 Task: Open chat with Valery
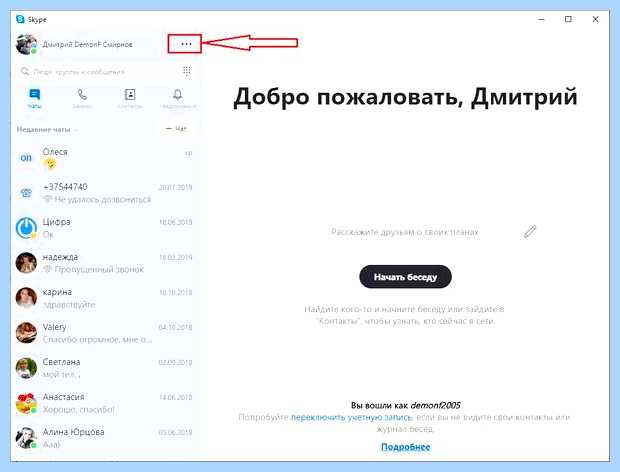(105, 333)
